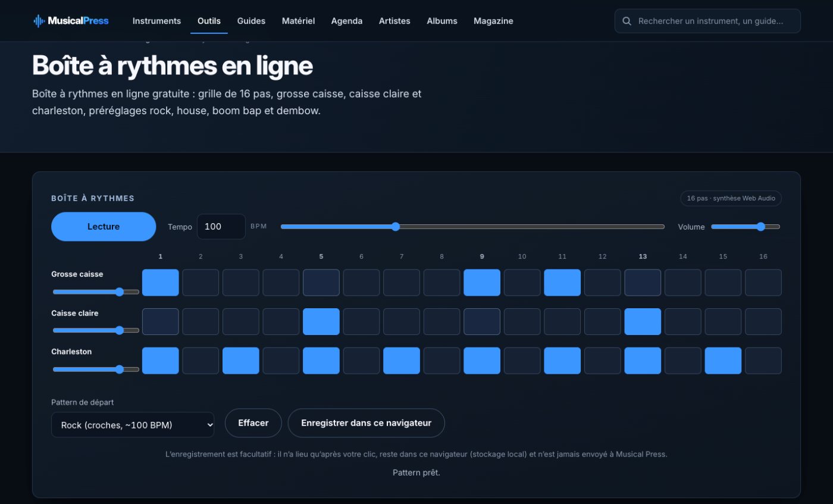The height and width of the screenshot is (504, 833).
Task: Open the Pattern de départ dropdown
Action: point(133,425)
